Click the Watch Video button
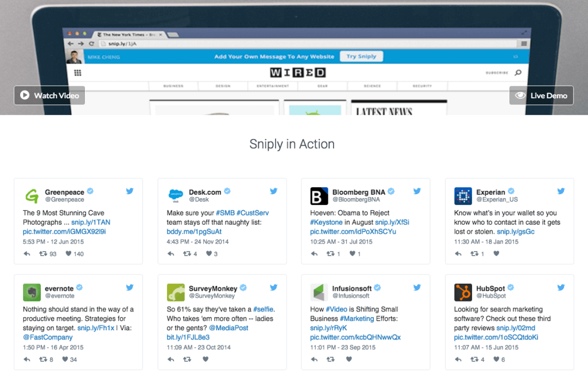 click(x=49, y=95)
